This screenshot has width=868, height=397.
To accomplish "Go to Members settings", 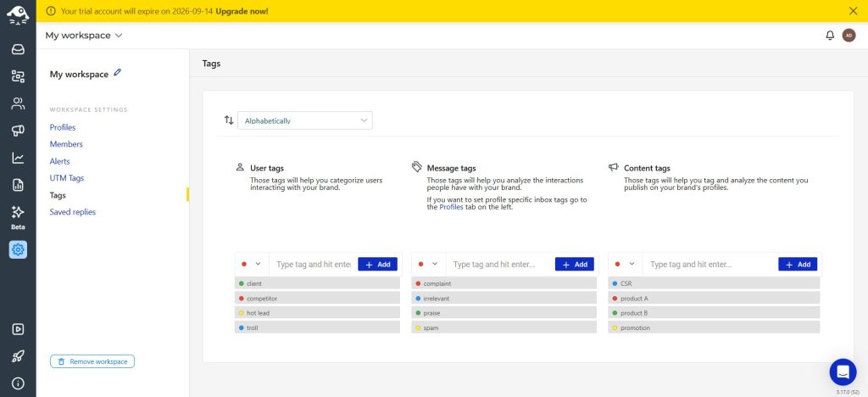I will 66,144.
